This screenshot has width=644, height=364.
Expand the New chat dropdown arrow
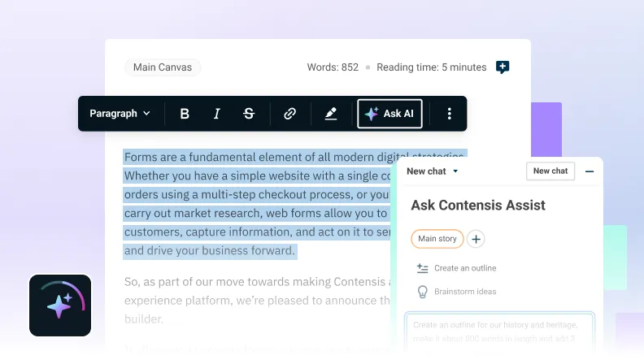point(455,171)
